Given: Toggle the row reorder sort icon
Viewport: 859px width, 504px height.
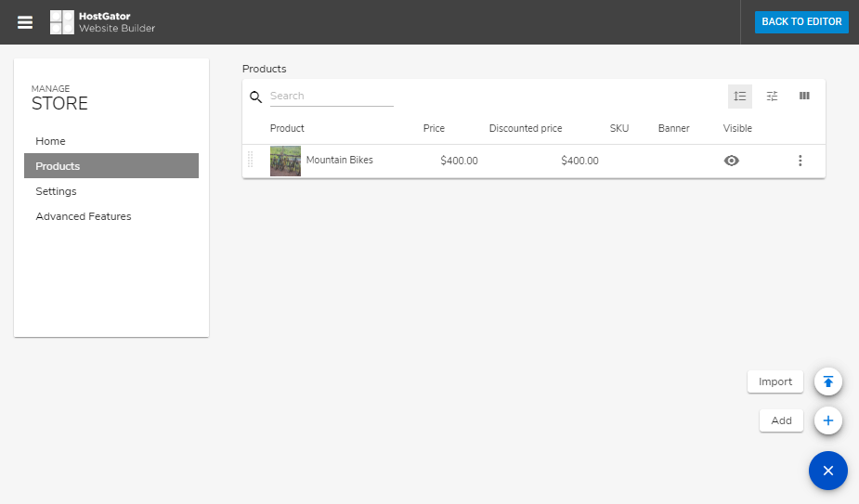Looking at the screenshot, I should click(x=740, y=96).
